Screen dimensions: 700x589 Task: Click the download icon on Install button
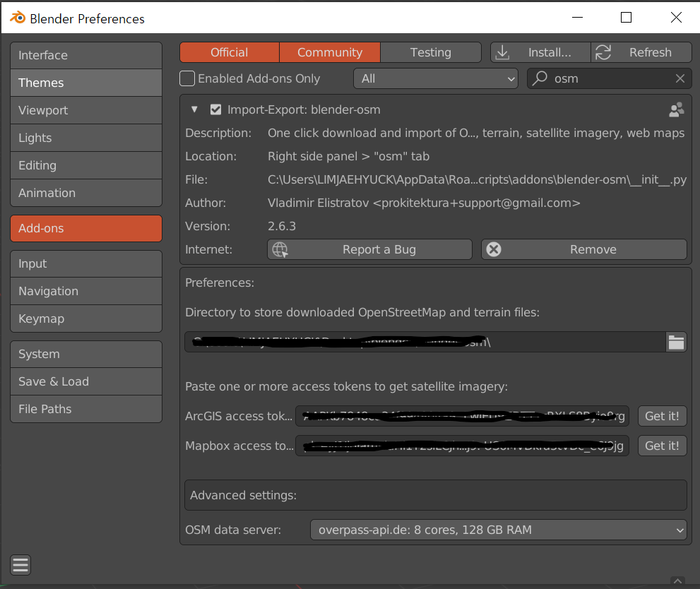point(502,52)
